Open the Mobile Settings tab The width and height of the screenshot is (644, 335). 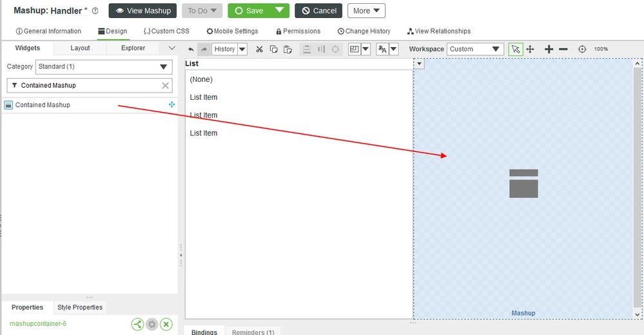(232, 31)
